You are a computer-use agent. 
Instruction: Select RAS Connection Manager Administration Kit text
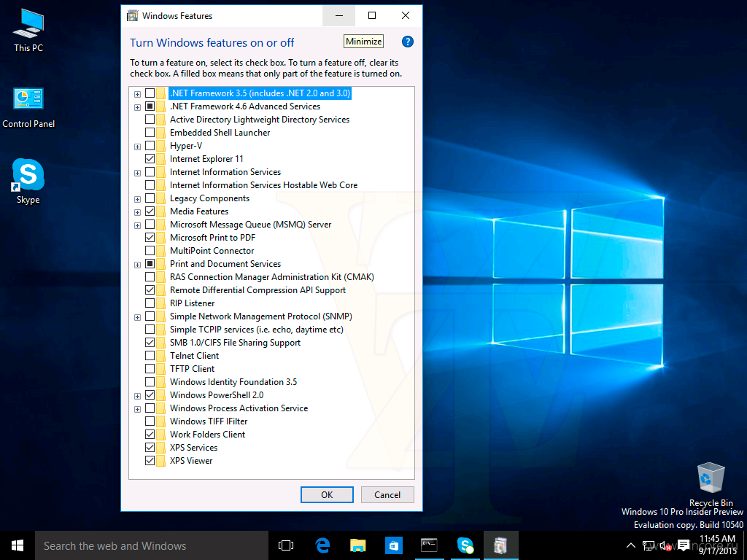point(272,277)
